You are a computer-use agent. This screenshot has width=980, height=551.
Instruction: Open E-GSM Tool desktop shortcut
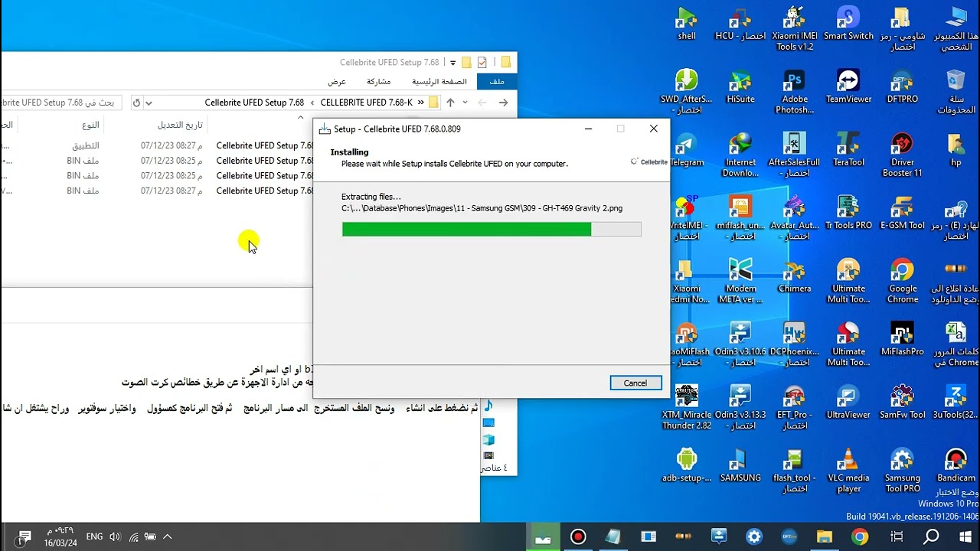pos(903,213)
